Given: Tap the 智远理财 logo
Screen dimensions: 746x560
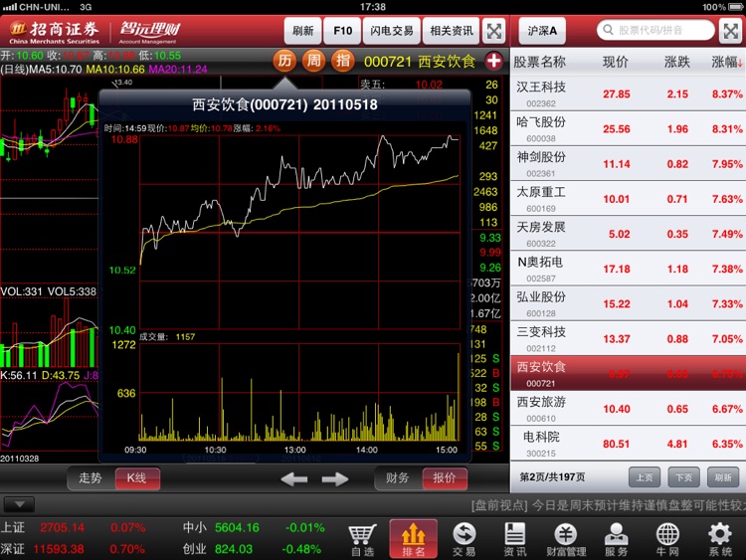Looking at the screenshot, I should point(149,32).
